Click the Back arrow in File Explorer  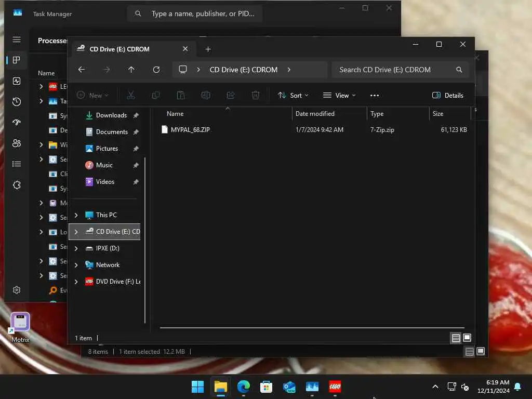pyautogui.click(x=82, y=70)
